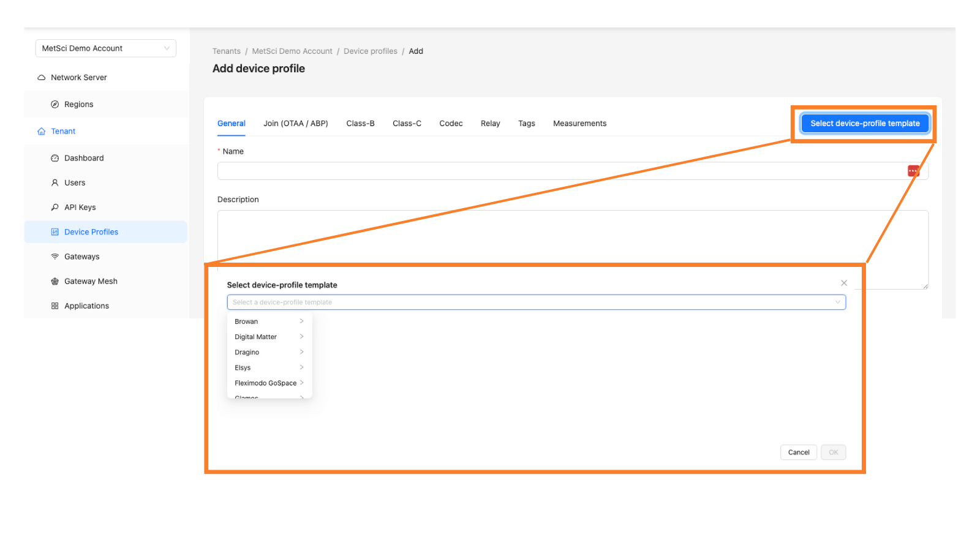
Task: Open the Users section
Action: tap(75, 182)
